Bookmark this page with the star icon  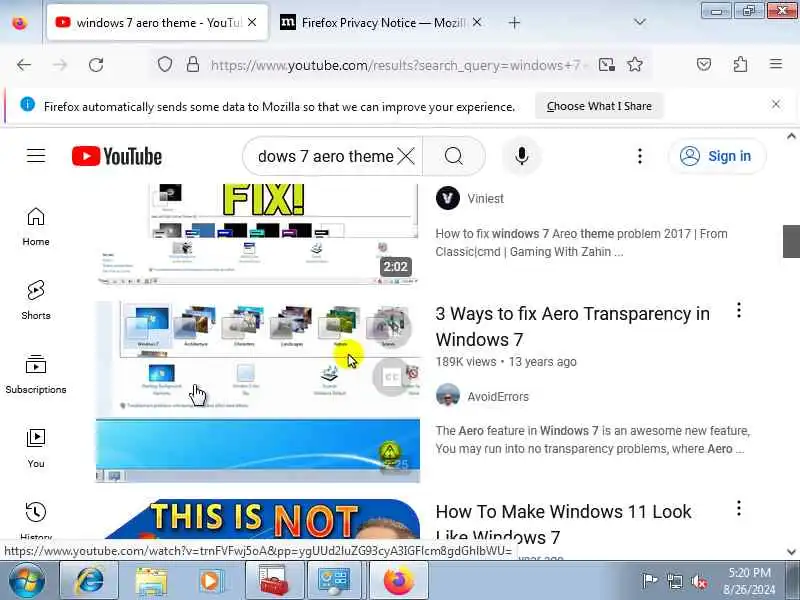pos(635,65)
